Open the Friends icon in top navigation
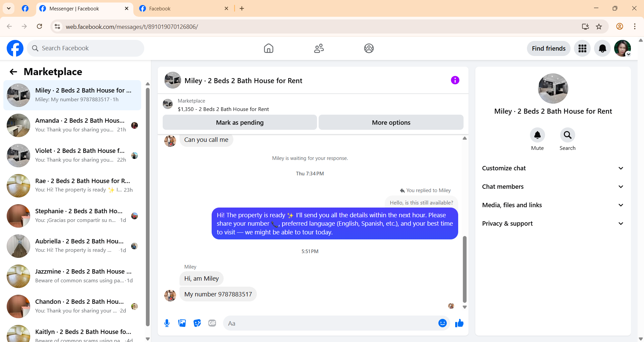This screenshot has width=644, height=342. [x=319, y=48]
